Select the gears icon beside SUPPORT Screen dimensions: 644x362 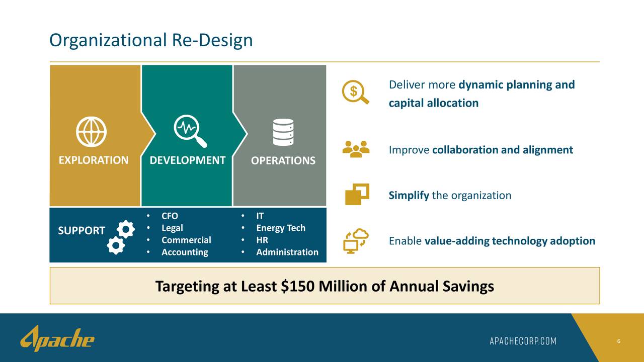[x=121, y=234]
